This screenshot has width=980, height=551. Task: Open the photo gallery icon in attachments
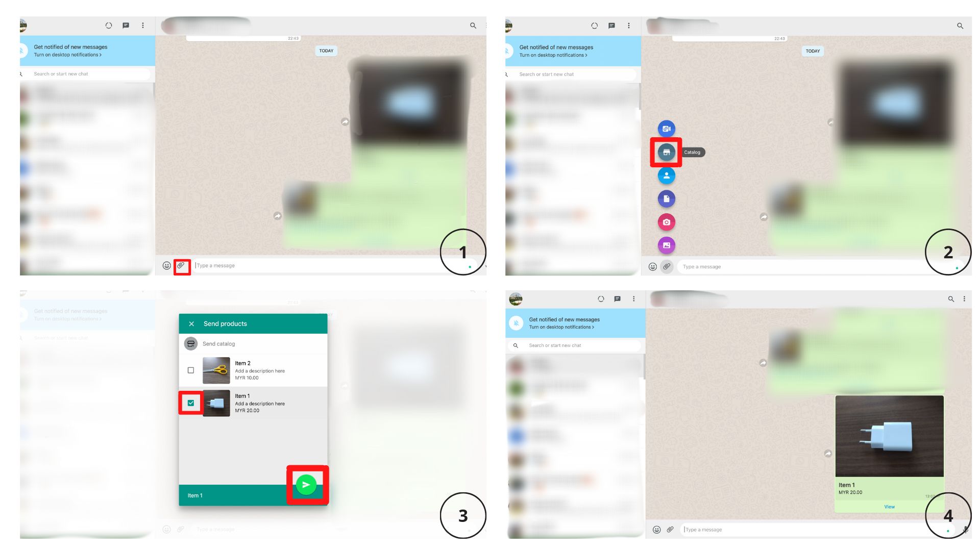click(666, 245)
